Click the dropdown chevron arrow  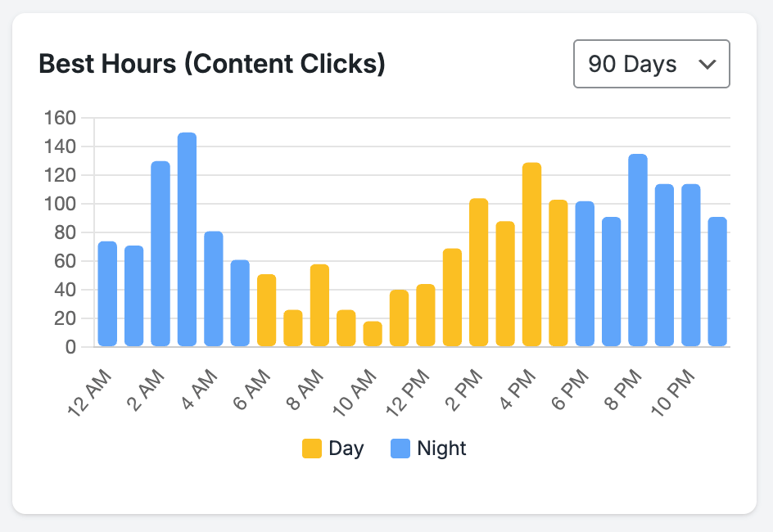pos(709,64)
